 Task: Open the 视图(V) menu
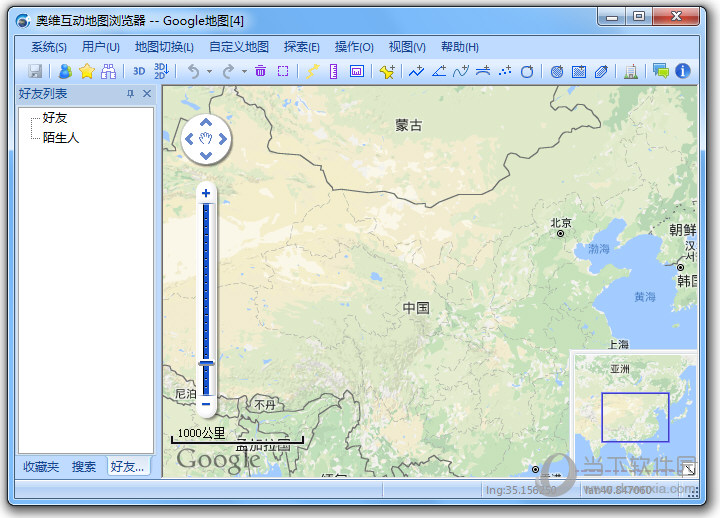pos(407,47)
